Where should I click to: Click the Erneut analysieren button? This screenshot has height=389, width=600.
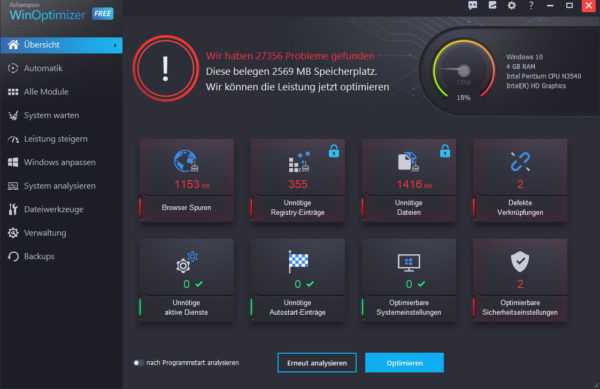317,363
